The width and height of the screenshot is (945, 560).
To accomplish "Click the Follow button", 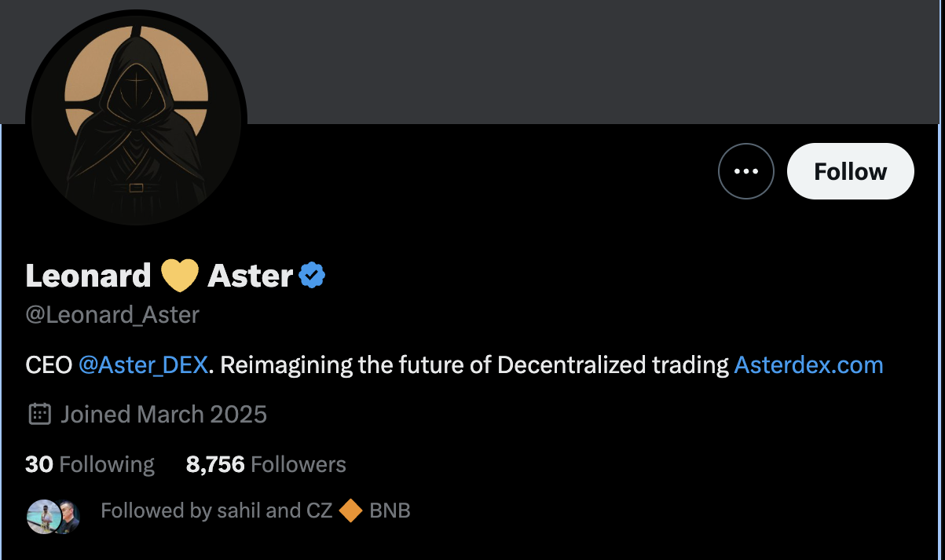I will [x=850, y=170].
